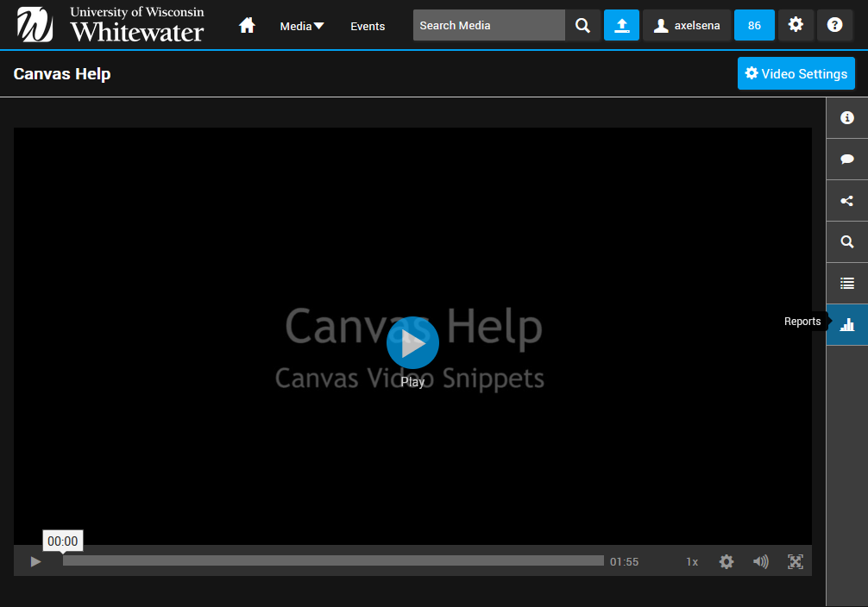
Task: Click the search magnifier button
Action: [x=582, y=25]
